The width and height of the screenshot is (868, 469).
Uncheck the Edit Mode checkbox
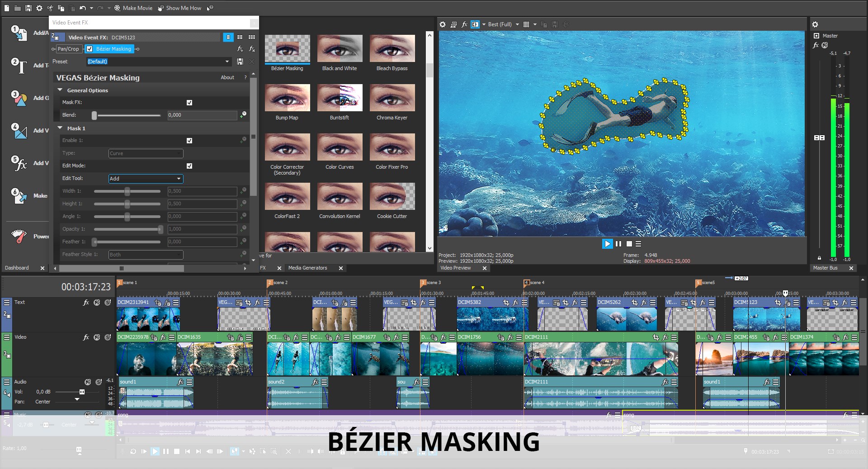coord(189,166)
